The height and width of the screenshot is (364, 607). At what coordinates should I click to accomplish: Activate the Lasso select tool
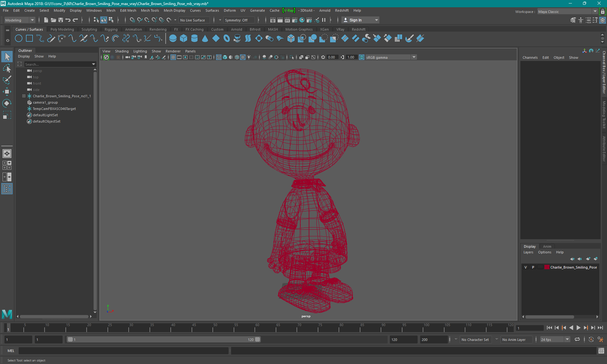(x=7, y=68)
